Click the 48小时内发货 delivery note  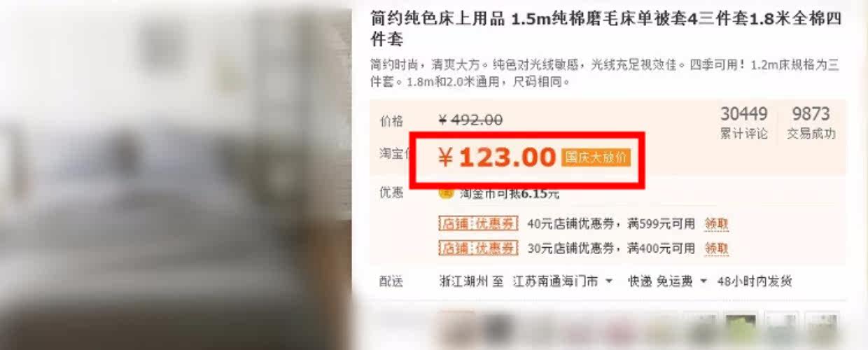(x=755, y=281)
